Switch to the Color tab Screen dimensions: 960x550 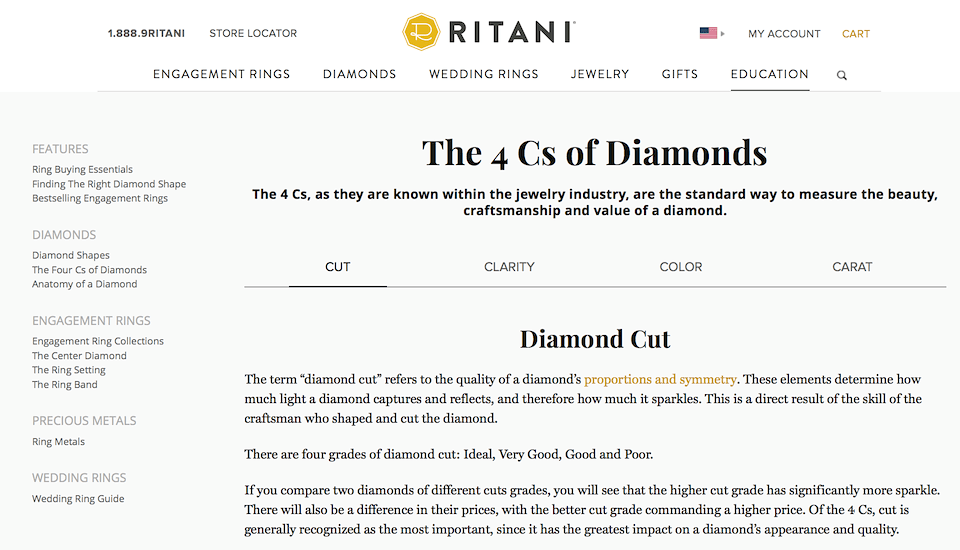[x=681, y=267]
